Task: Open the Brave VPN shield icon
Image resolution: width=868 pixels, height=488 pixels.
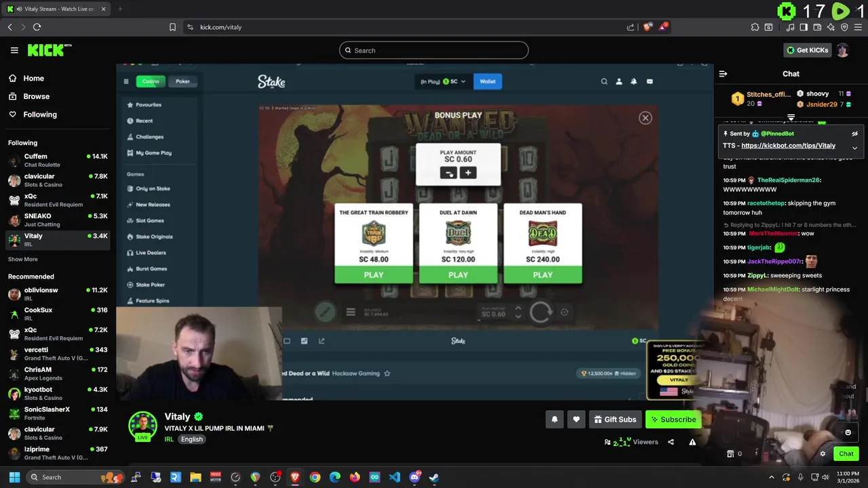Action: click(844, 27)
